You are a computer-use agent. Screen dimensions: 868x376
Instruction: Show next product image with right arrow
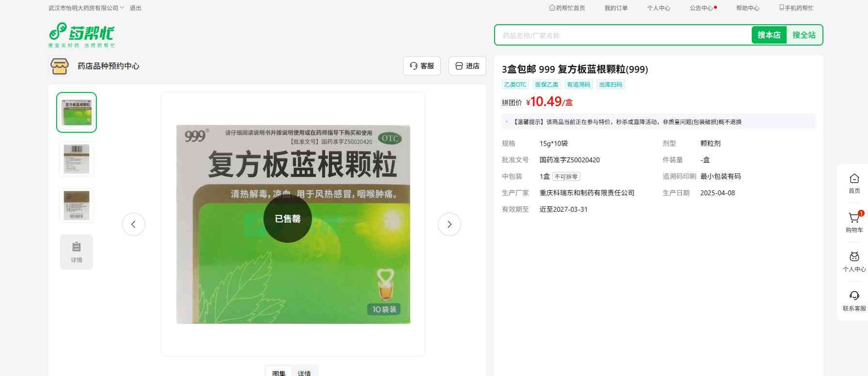[449, 224]
